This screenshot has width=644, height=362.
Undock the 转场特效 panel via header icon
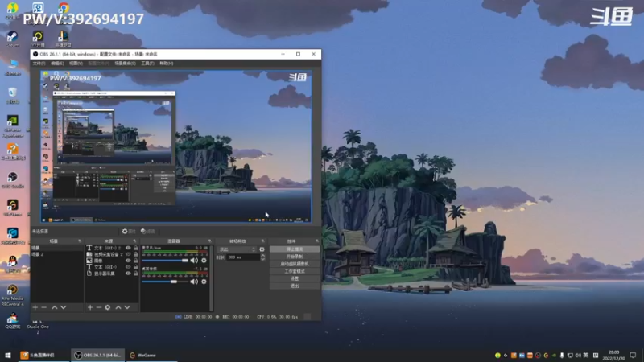pyautogui.click(x=263, y=241)
